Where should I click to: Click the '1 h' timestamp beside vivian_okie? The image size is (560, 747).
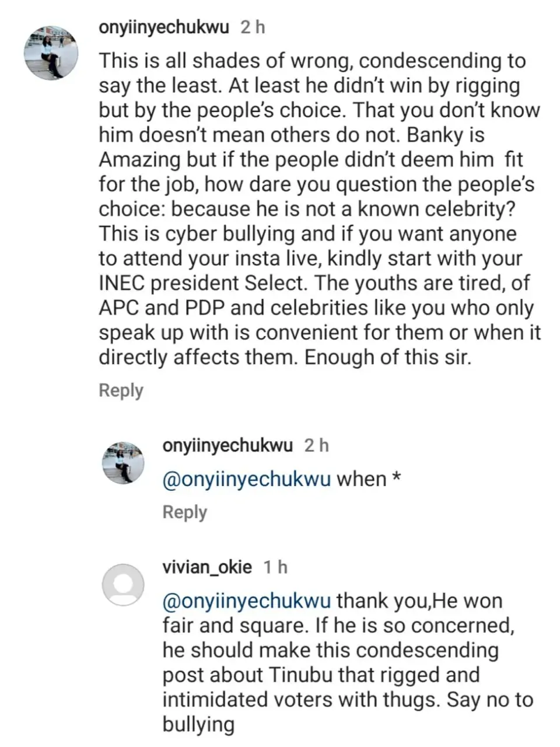275,567
